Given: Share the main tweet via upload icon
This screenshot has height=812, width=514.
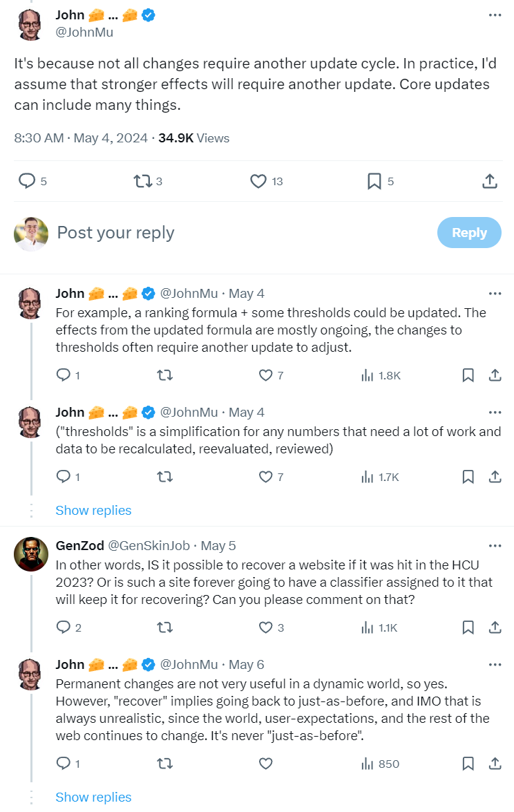Looking at the screenshot, I should 490,181.
